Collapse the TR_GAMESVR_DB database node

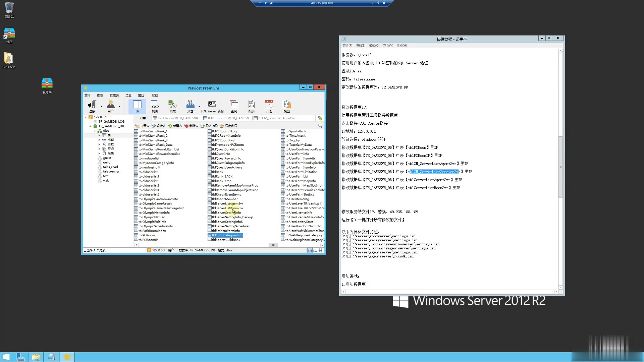coord(90,126)
